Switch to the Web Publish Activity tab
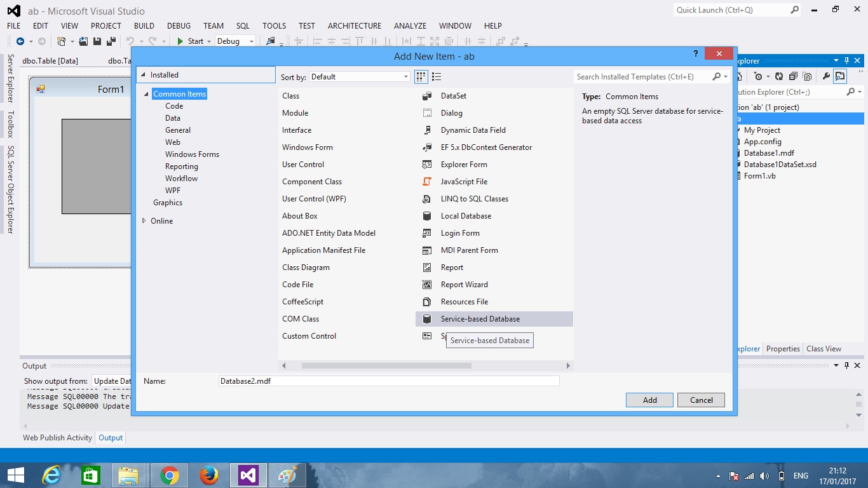The width and height of the screenshot is (868, 488). point(57,437)
